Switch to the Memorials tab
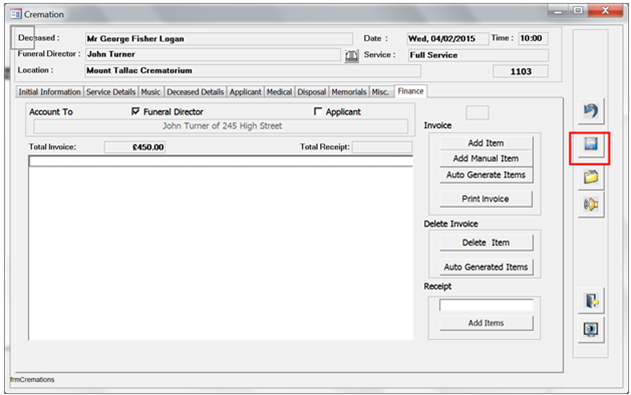The height and width of the screenshot is (395, 631). 349,92
